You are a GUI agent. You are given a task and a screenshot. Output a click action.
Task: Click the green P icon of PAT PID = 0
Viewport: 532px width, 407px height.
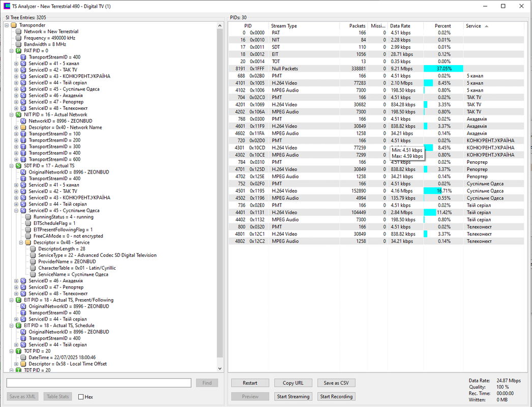18,50
